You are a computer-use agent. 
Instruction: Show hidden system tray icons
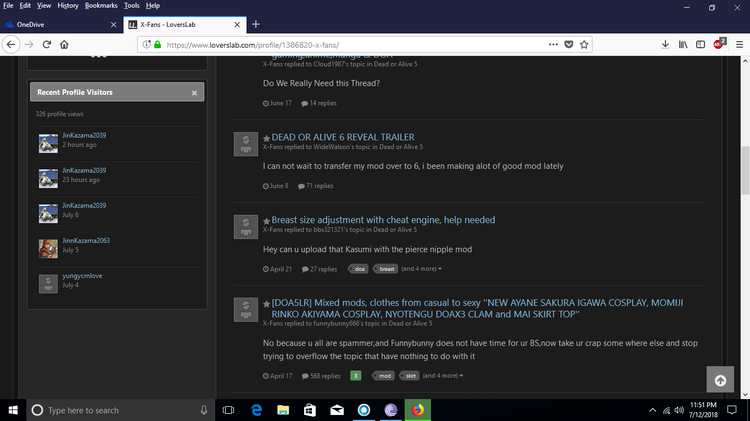point(652,410)
